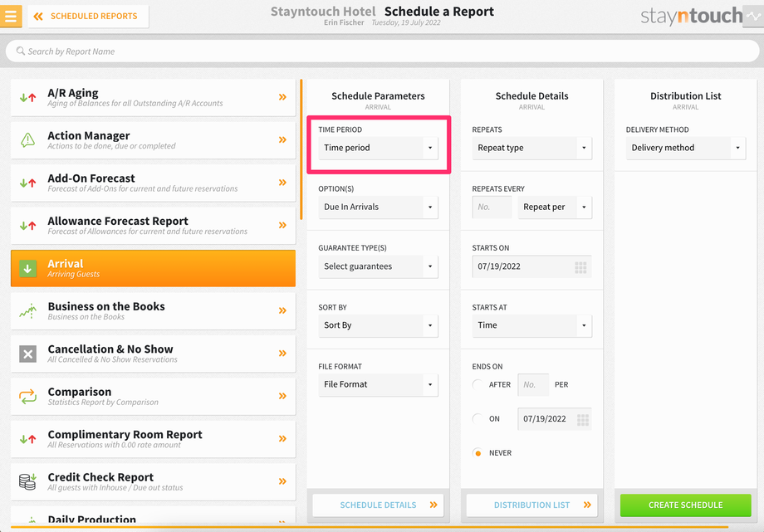Open Business on the Books row chevron
Viewport: 764px width, 532px height.
pyautogui.click(x=282, y=310)
